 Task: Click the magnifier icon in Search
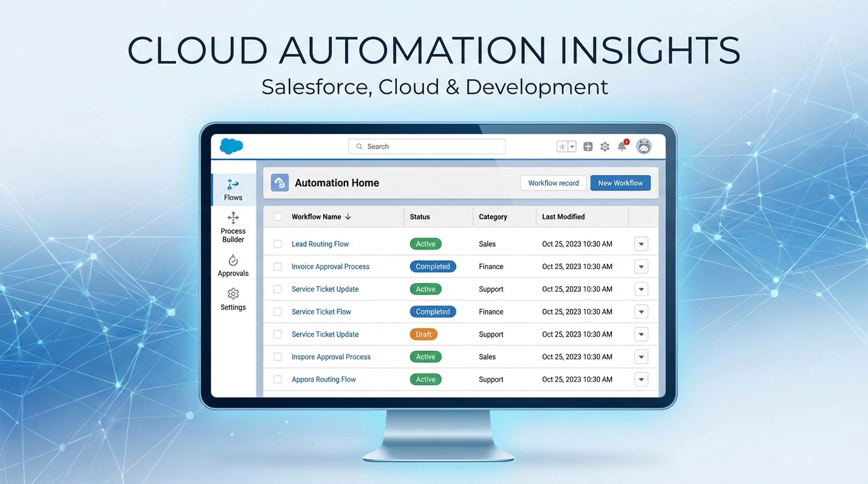pyautogui.click(x=360, y=146)
